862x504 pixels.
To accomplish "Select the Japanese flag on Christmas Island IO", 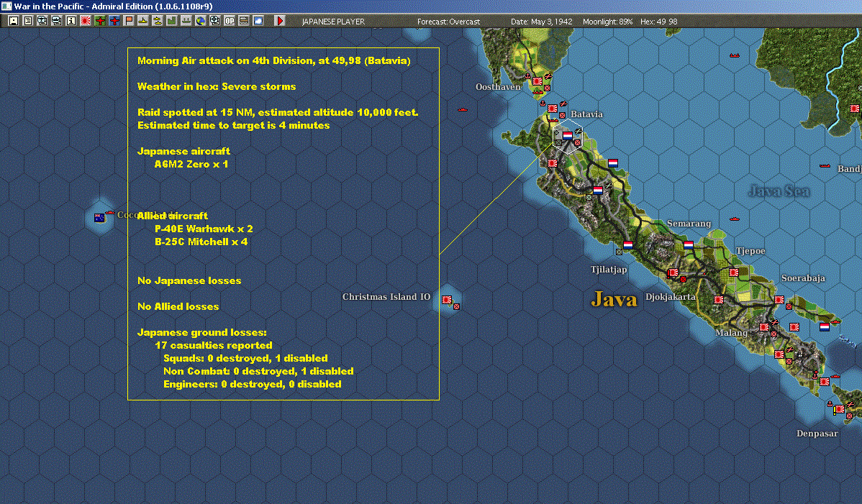I will tap(447, 300).
